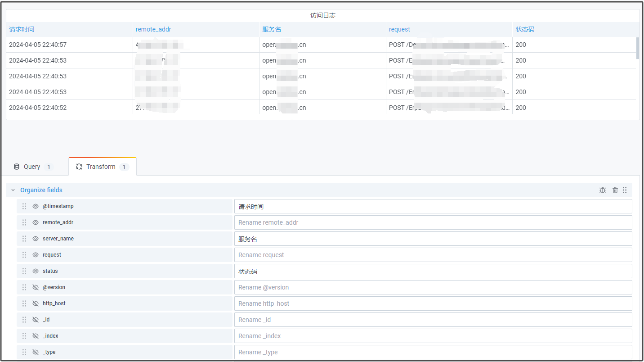
Task: Sort table by 请求时间 column header
Action: (x=22, y=29)
